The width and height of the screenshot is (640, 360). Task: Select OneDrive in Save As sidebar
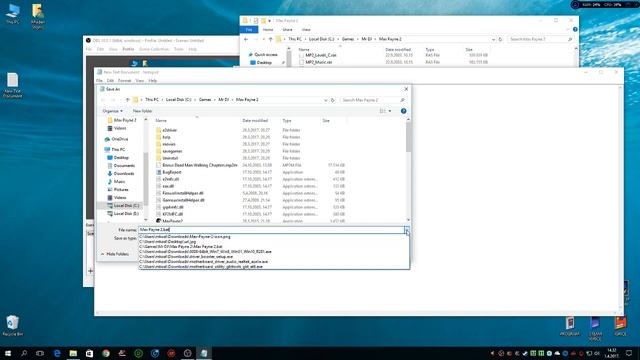117,139
